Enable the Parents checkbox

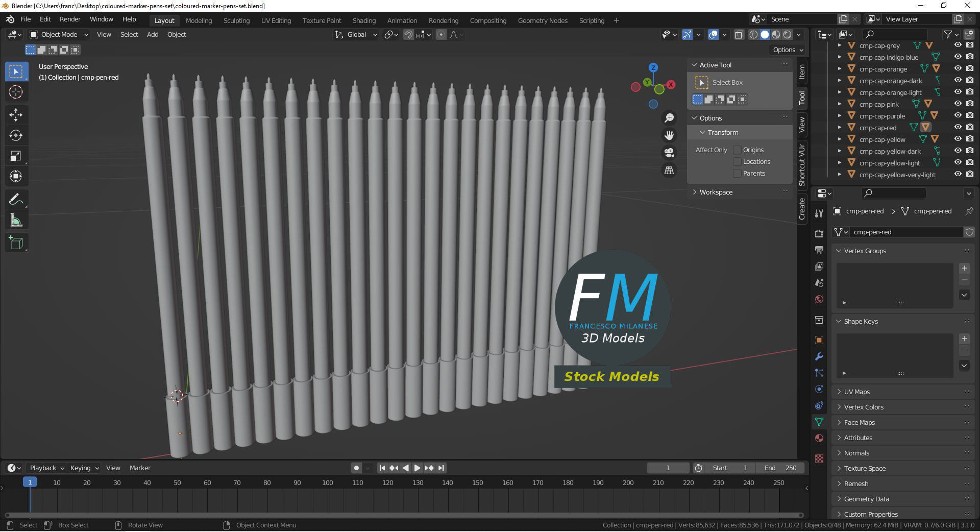tap(737, 173)
